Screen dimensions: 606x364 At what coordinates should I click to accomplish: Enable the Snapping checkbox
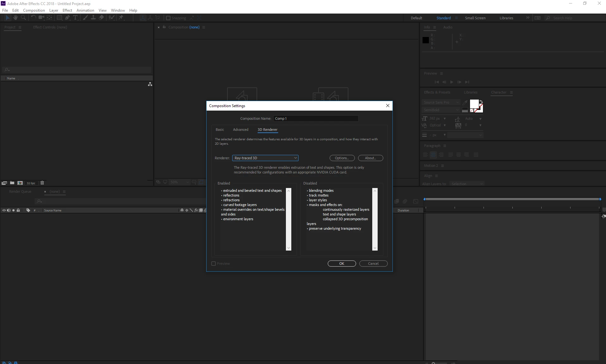tap(168, 18)
